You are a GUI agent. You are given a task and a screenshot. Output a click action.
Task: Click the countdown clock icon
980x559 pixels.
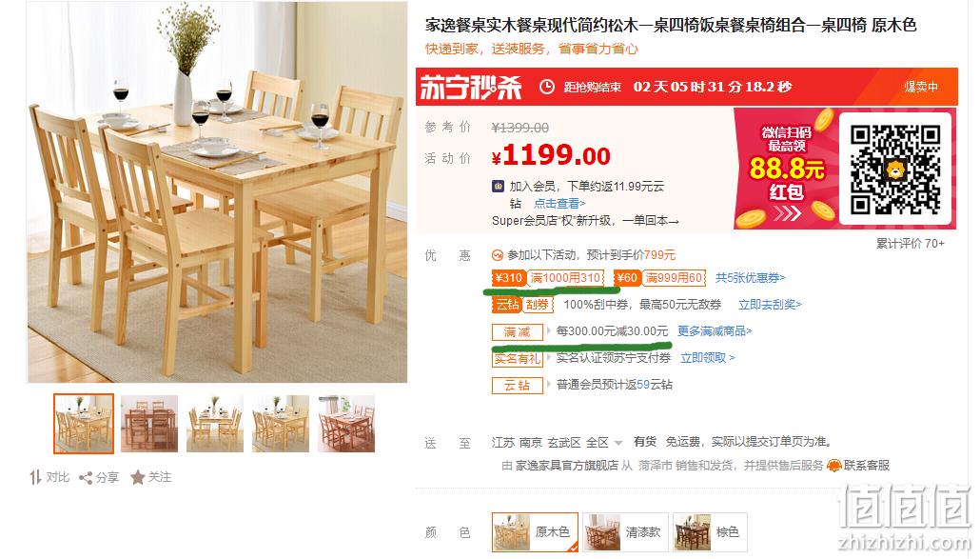pos(547,87)
